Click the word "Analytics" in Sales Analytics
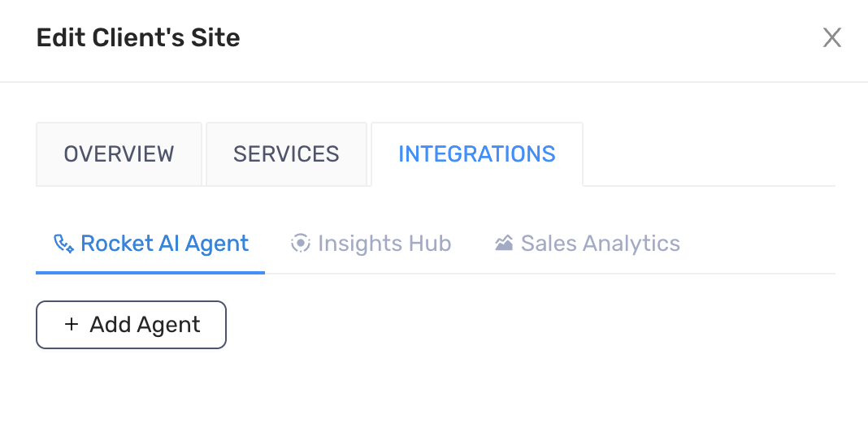Viewport: 868px width, 445px height. point(631,244)
